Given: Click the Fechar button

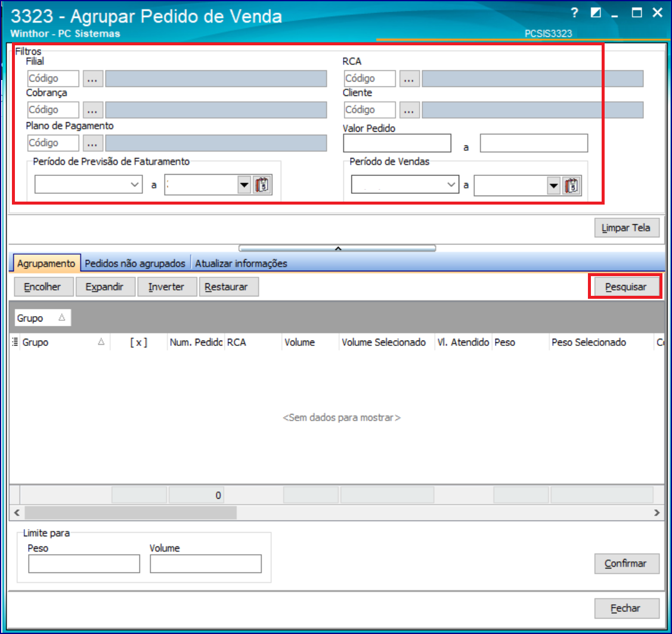Looking at the screenshot, I should click(626, 608).
